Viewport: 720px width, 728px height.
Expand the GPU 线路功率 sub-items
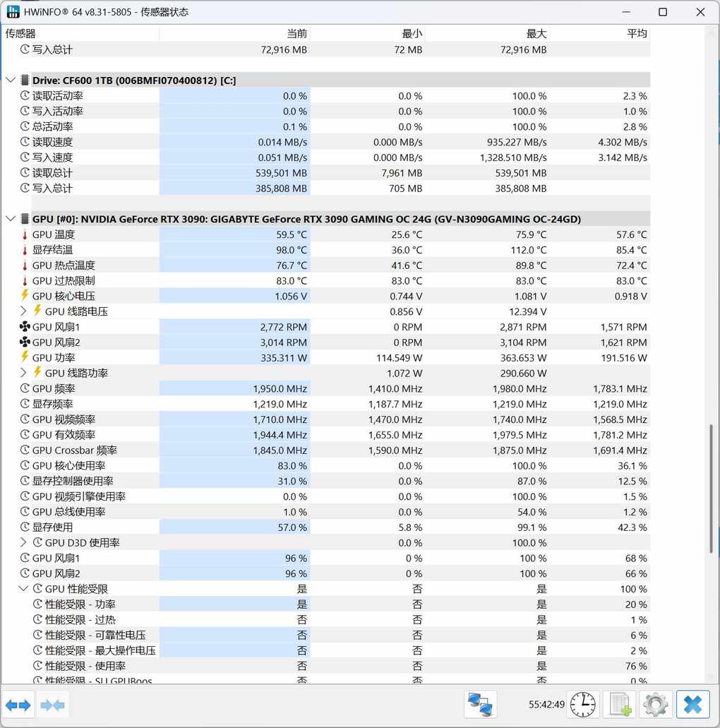(x=23, y=373)
